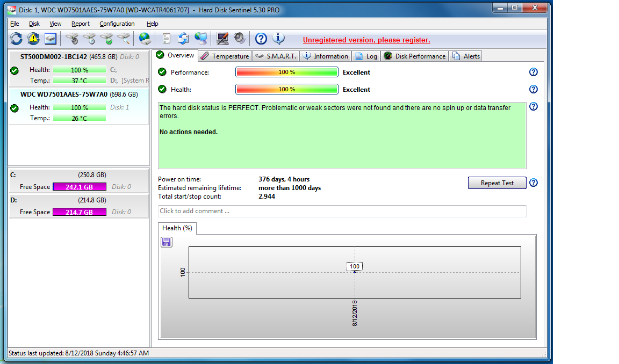619x364 pixels.
Task: Click the comment input field
Action: click(342, 211)
